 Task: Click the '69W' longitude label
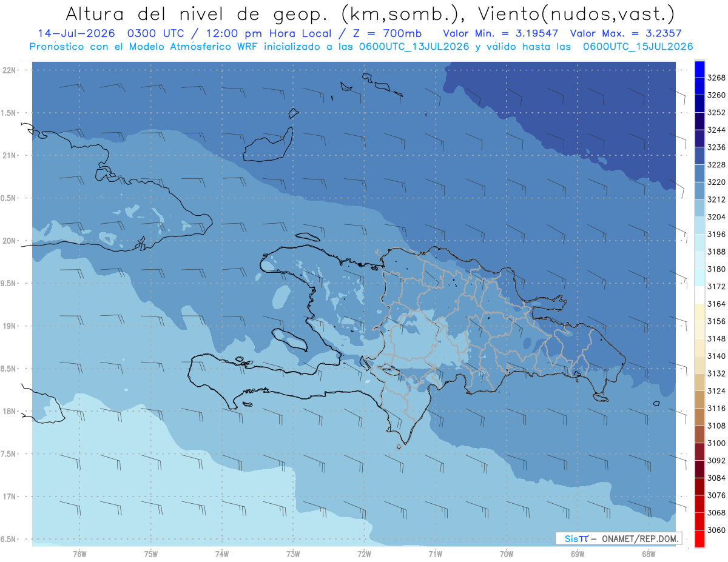tap(578, 554)
